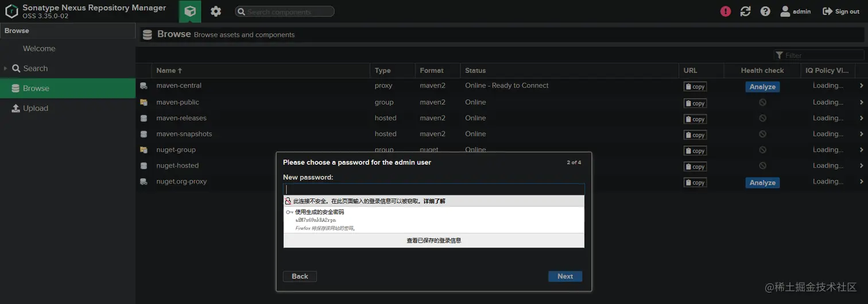
Task: Copy the nuget-group URL
Action: pyautogui.click(x=695, y=151)
